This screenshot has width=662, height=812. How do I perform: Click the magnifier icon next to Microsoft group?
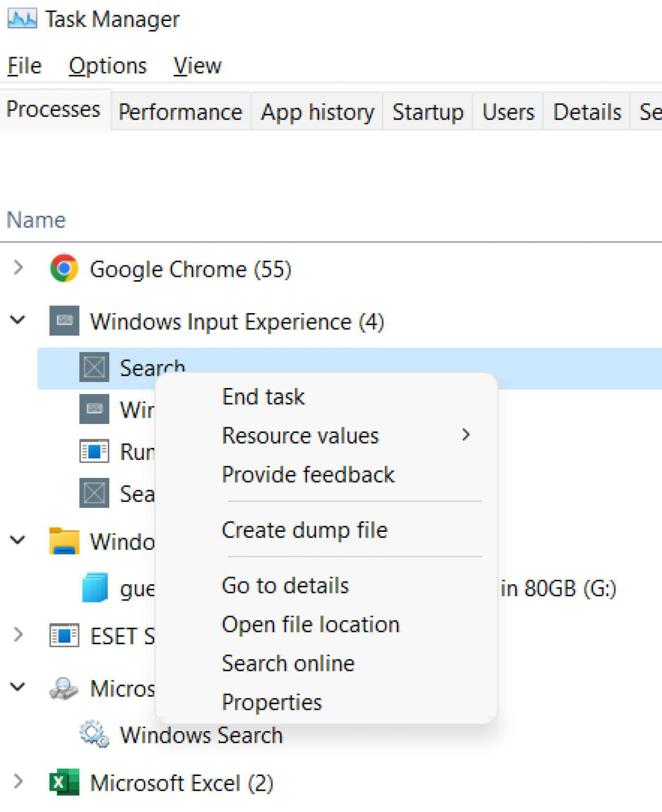point(63,688)
